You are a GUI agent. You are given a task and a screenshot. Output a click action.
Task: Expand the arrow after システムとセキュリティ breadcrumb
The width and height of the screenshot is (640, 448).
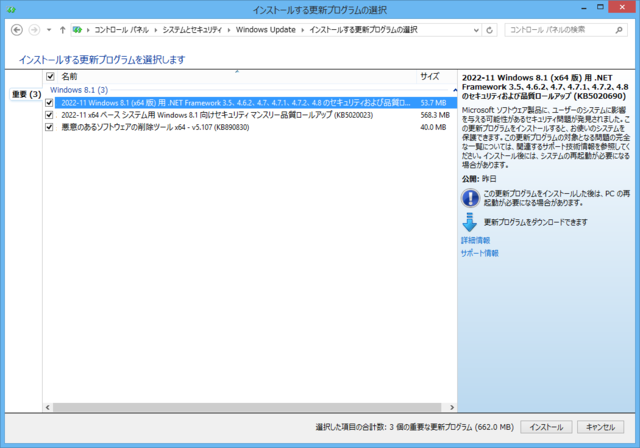point(229,30)
